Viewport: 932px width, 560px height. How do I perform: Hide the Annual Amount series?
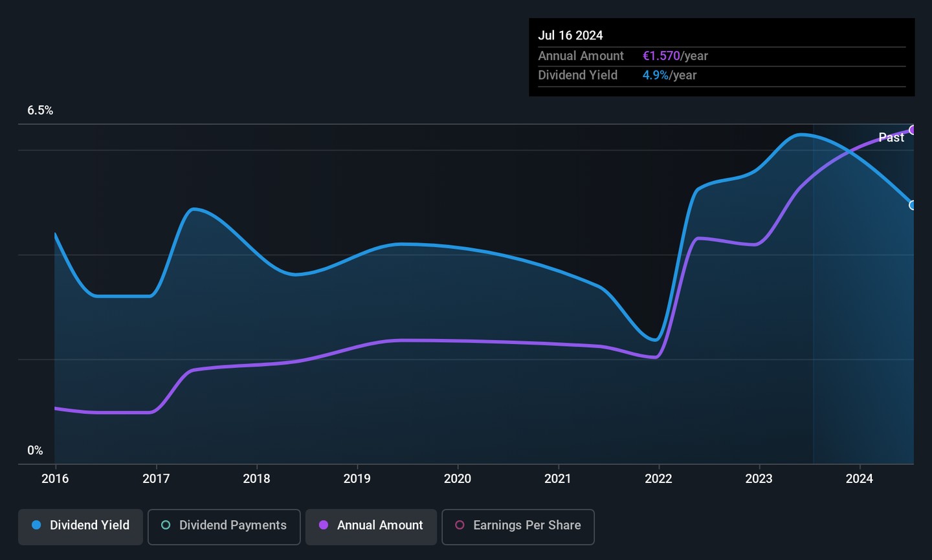pos(371,526)
